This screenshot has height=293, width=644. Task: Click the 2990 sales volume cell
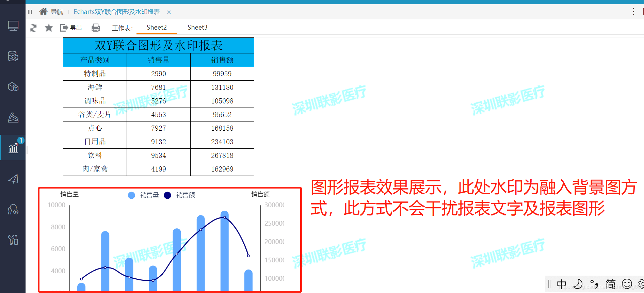159,74
